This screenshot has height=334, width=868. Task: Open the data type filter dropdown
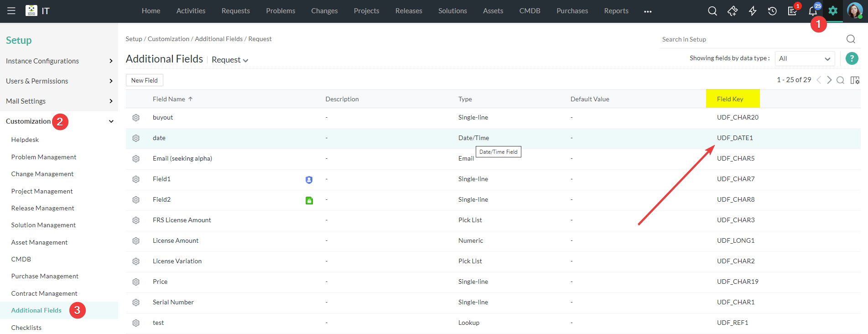pyautogui.click(x=805, y=58)
